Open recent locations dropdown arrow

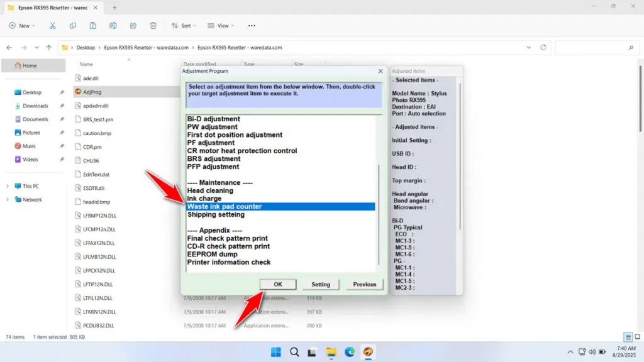(36, 48)
